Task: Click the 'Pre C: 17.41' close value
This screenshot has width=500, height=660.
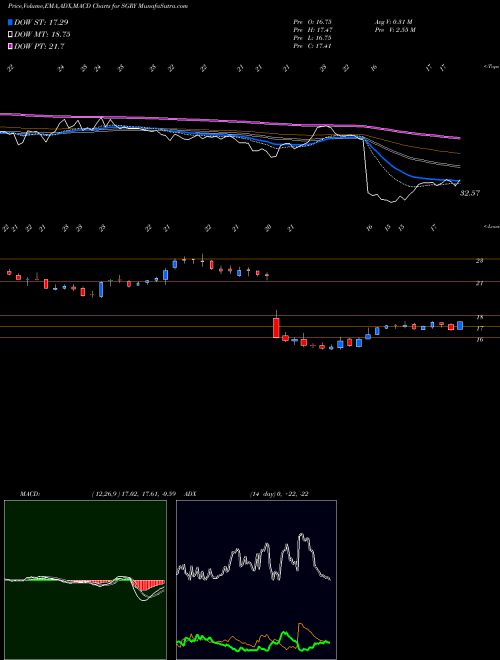Action: coord(312,46)
